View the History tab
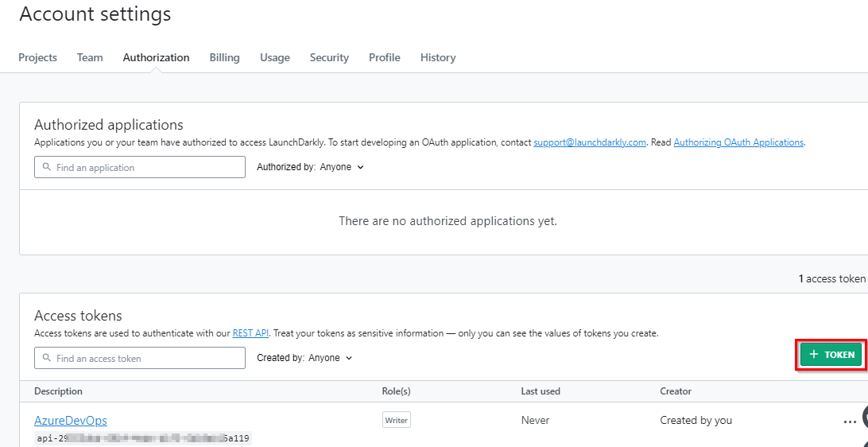The height and width of the screenshot is (447, 868). tap(438, 57)
